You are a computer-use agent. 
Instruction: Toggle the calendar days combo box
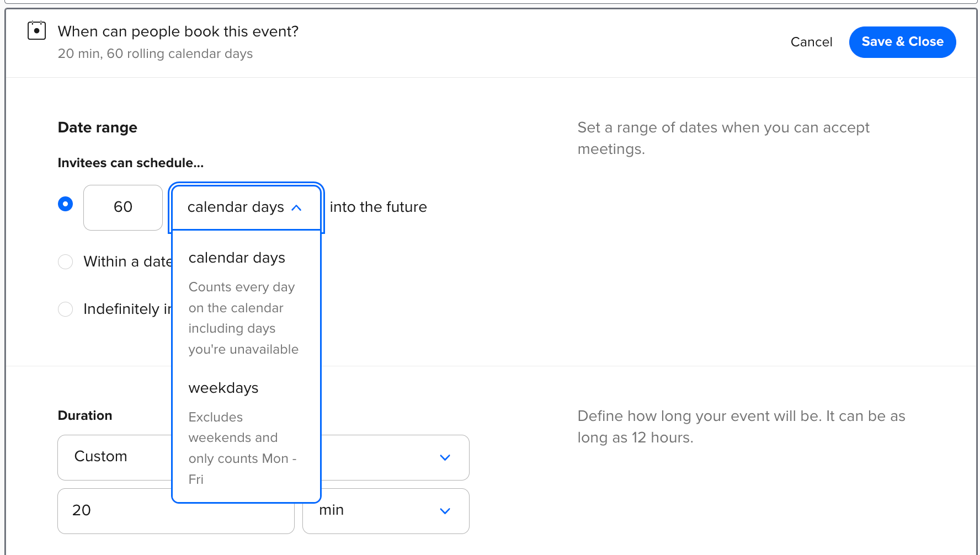pyautogui.click(x=237, y=207)
